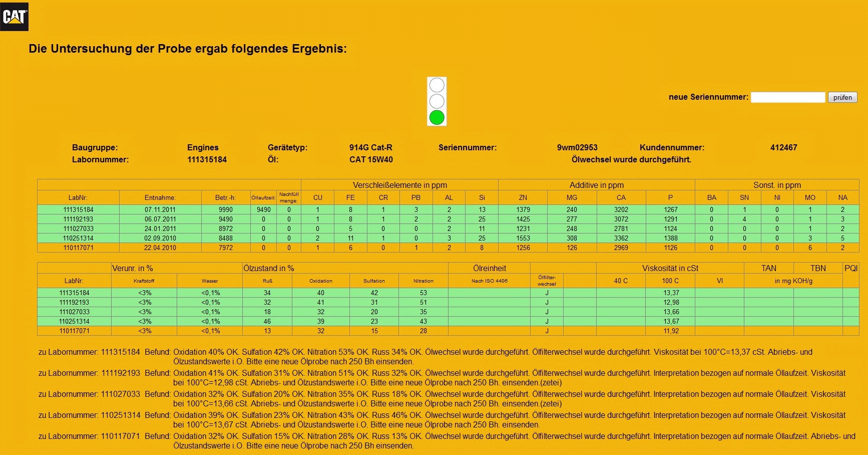The height and width of the screenshot is (455, 868).
Task: Click the Baugruppe value Engines
Action: (x=203, y=147)
